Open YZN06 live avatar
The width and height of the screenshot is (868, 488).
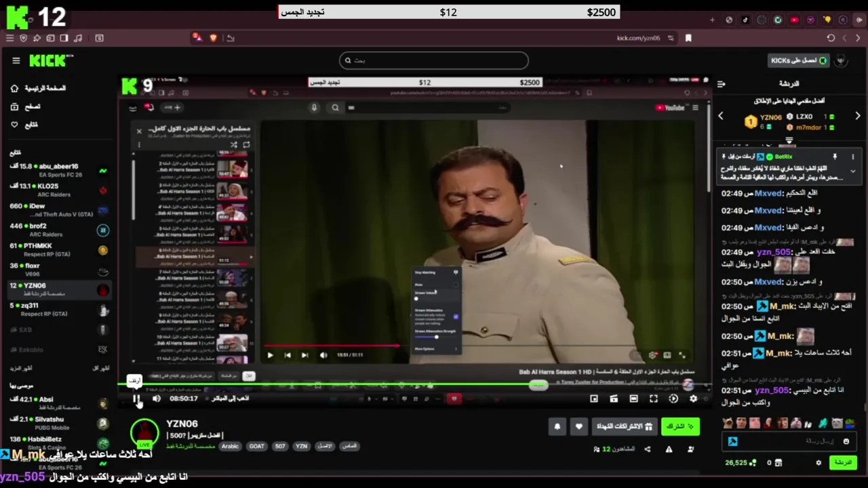(144, 434)
